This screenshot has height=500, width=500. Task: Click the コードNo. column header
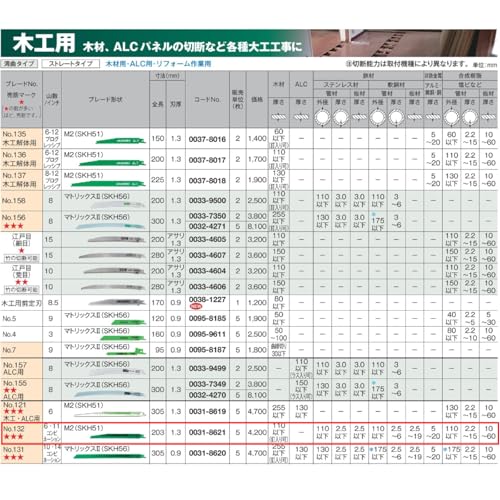[207, 99]
